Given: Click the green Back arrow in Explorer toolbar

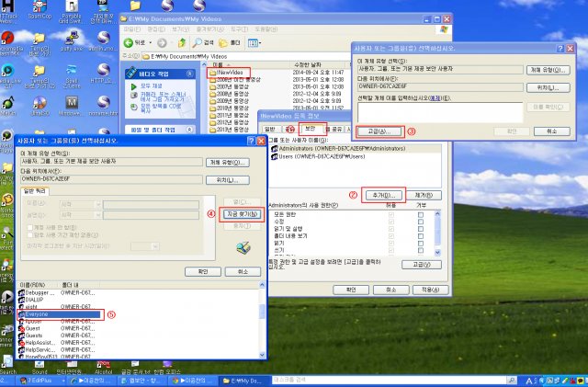Looking at the screenshot, I should tap(129, 43).
